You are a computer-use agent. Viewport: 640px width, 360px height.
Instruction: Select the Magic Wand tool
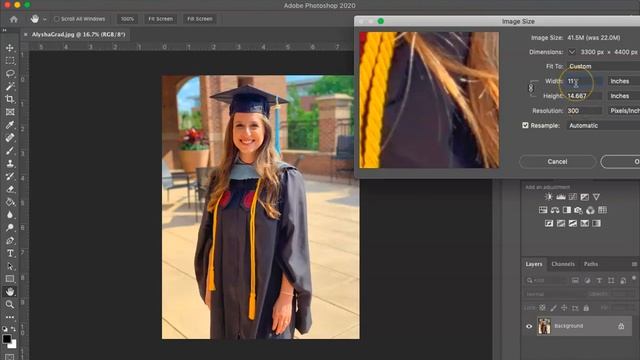pos(10,86)
